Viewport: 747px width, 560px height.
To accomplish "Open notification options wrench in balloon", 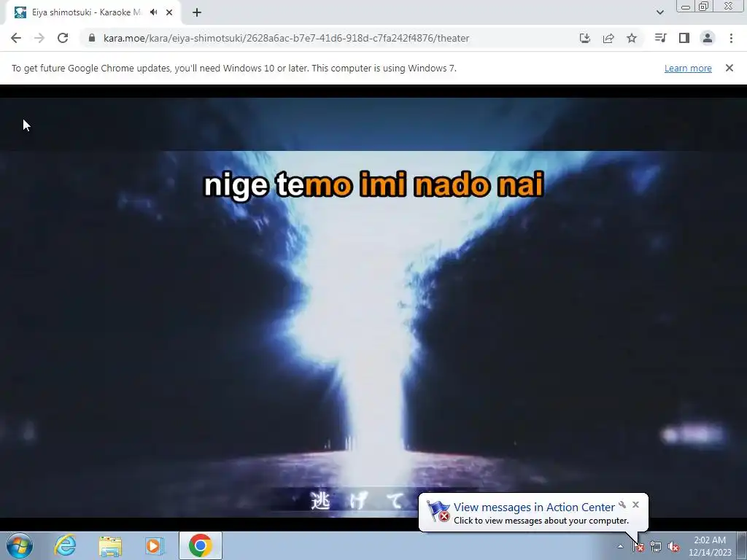I will pos(622,505).
